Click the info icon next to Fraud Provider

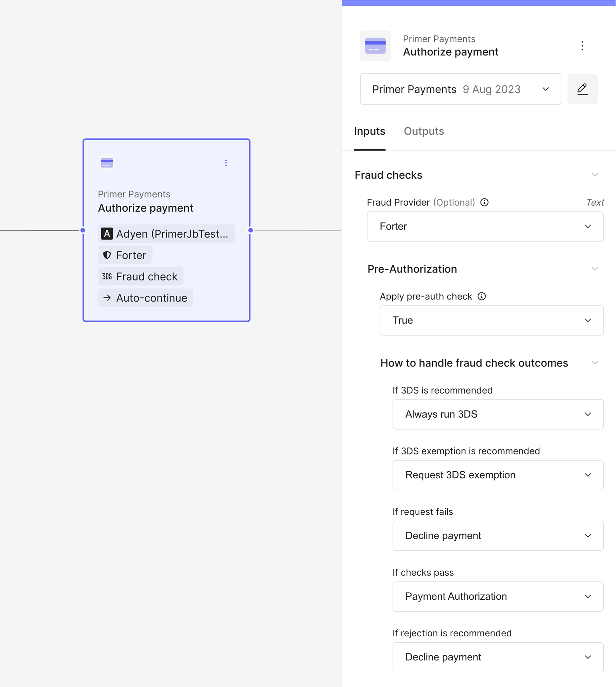pos(485,202)
